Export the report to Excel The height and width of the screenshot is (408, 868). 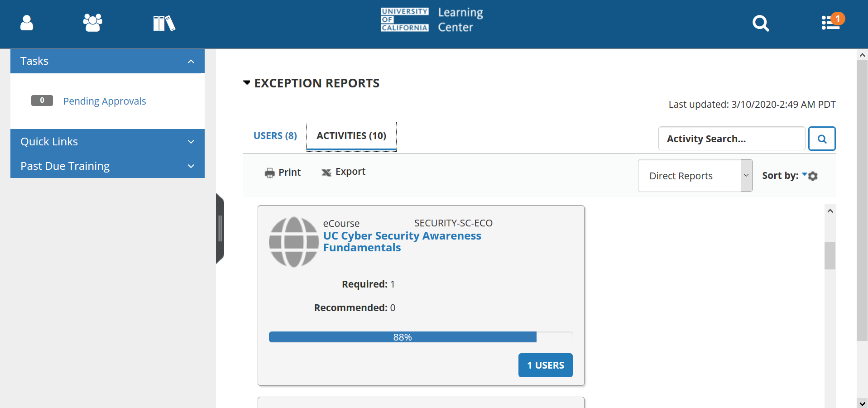[344, 172]
